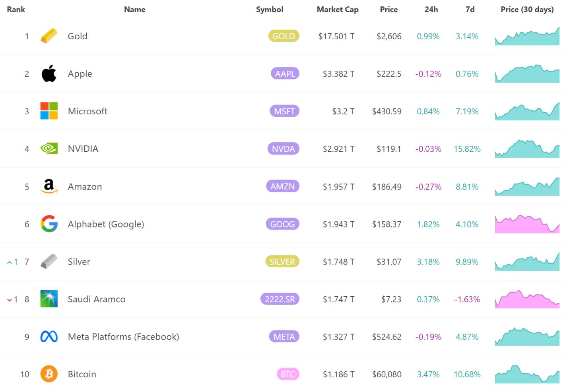This screenshot has height=392, width=571.
Task: Select the $1.748 T Silver market cap
Action: click(x=339, y=262)
